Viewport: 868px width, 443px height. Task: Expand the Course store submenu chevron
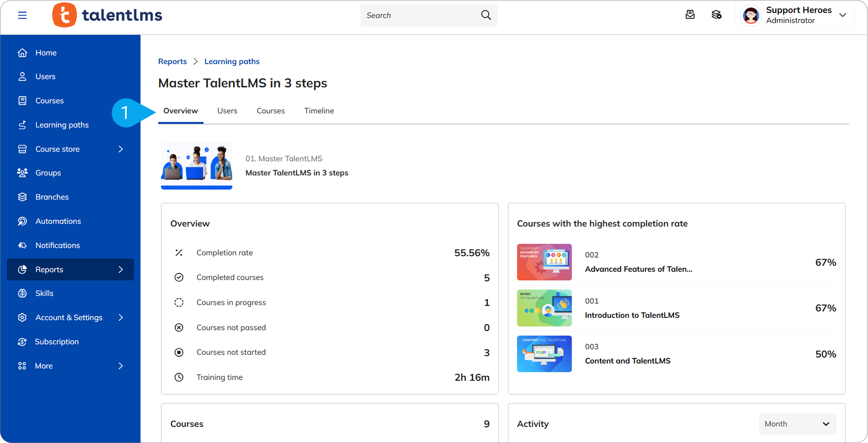coord(121,149)
